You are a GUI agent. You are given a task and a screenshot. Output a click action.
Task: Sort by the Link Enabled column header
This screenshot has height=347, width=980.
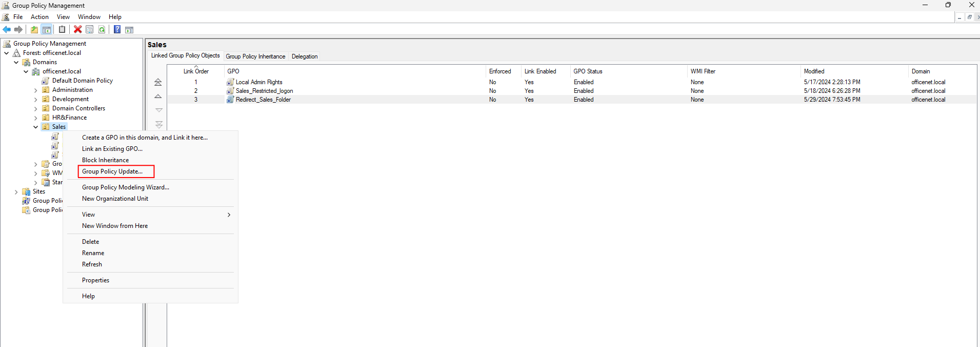coord(546,71)
